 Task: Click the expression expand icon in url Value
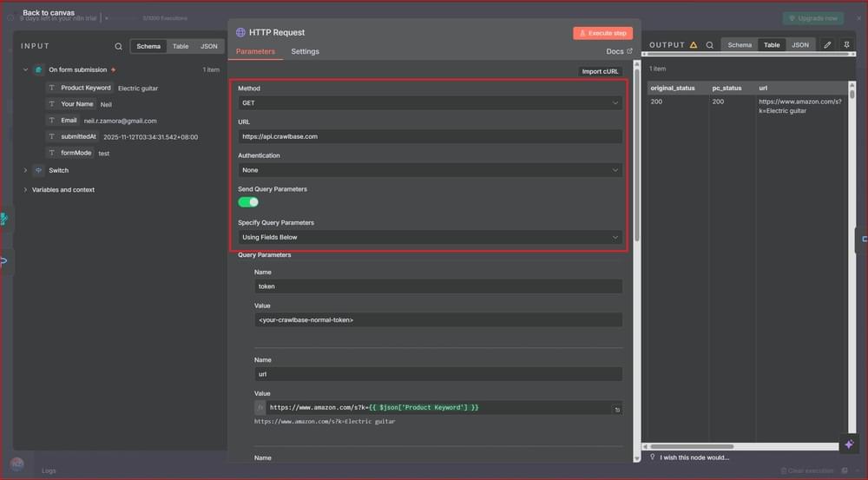tap(617, 408)
